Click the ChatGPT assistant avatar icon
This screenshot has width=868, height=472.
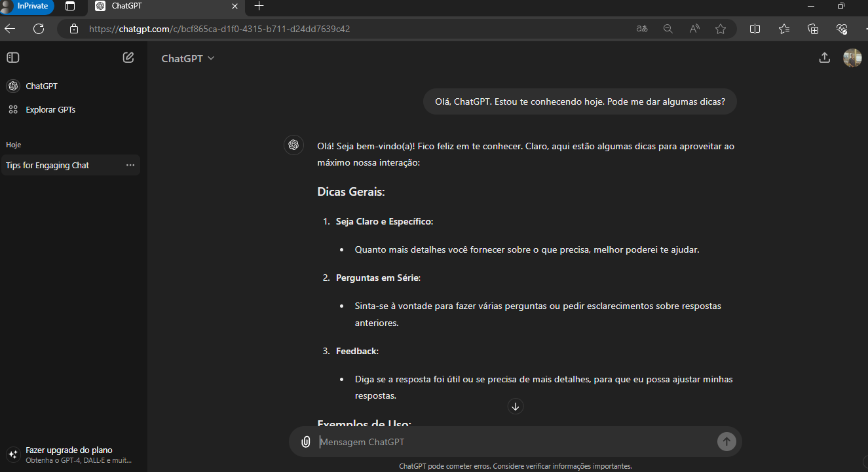point(293,145)
